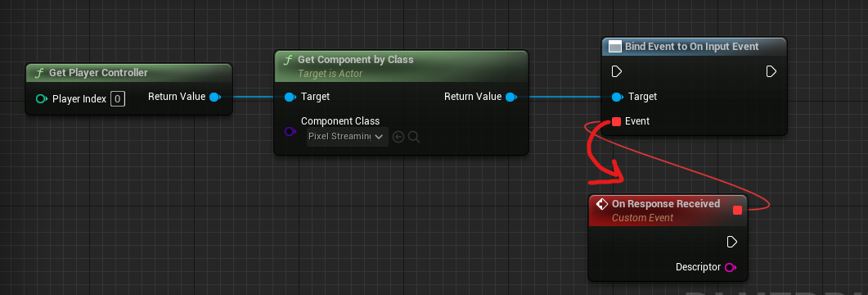
Task: Click the Target pin on Get Component by Class
Action: pos(290,97)
